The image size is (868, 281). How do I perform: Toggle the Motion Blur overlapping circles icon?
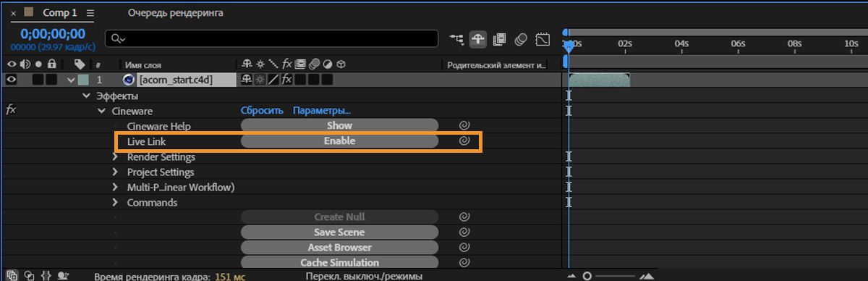(521, 38)
